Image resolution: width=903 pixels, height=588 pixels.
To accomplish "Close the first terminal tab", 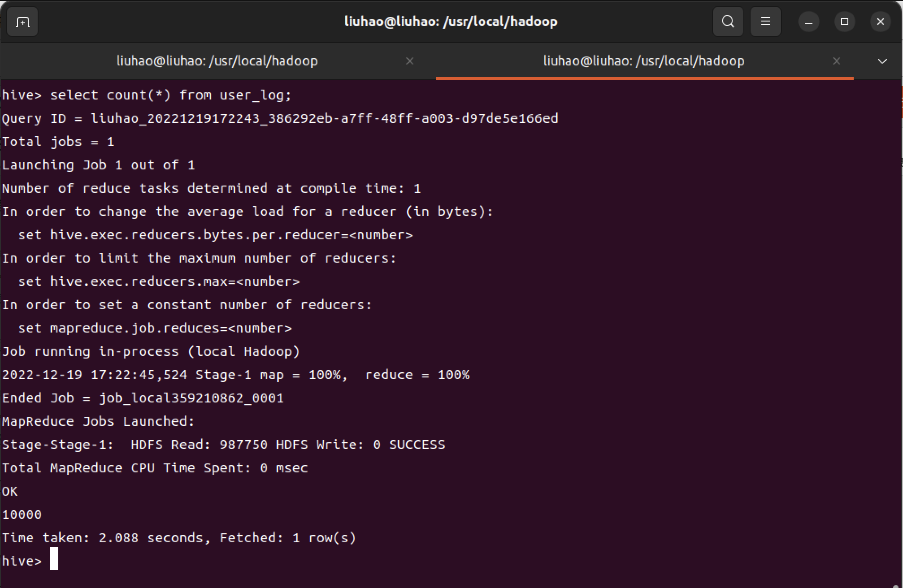I will point(410,61).
